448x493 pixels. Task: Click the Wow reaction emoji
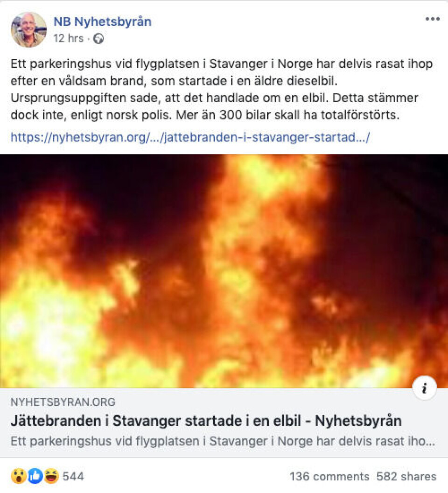click(19, 476)
